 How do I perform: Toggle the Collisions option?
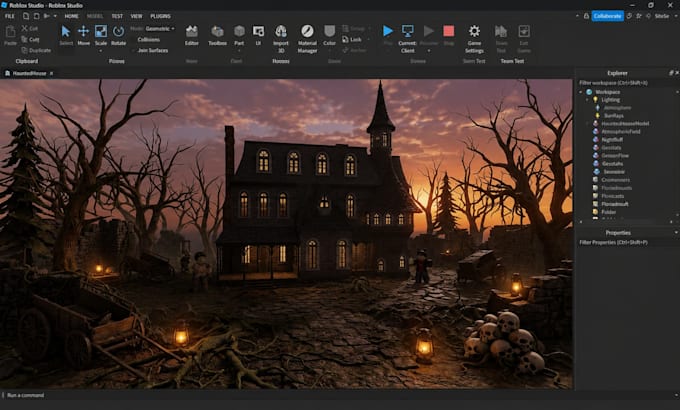[x=149, y=39]
